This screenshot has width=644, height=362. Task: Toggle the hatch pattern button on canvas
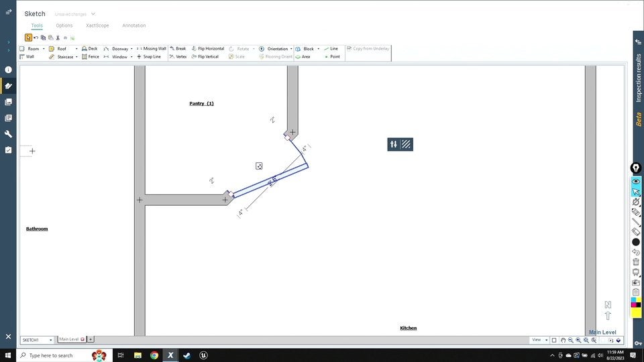click(x=407, y=144)
